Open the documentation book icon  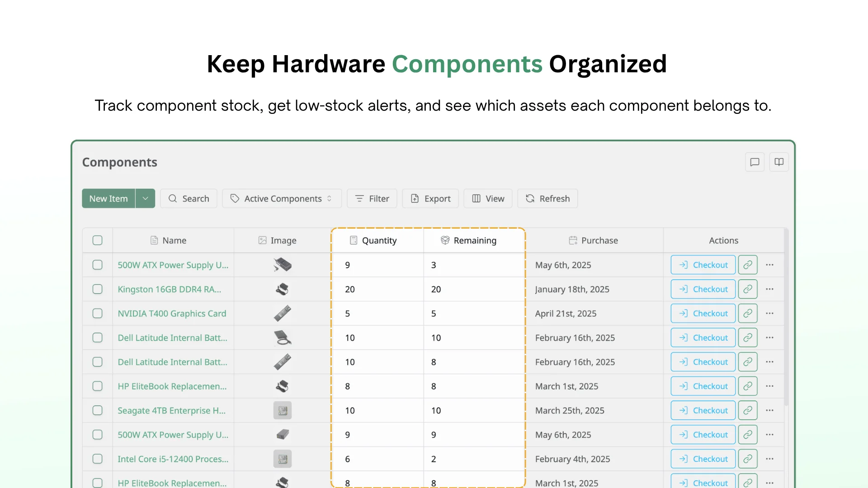click(x=779, y=162)
